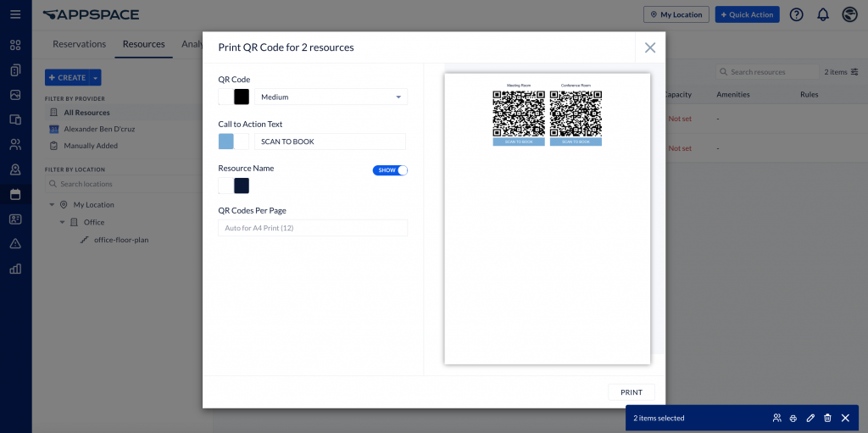The height and width of the screenshot is (433, 868).
Task: Collapse the My Location tree node
Action: coord(52,205)
